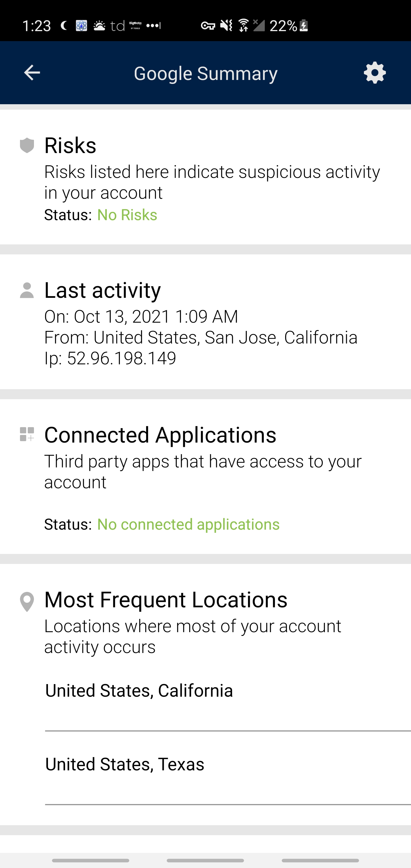Viewport: 411px width, 868px height.
Task: Tap the Connected Applications grid icon
Action: 27,434
